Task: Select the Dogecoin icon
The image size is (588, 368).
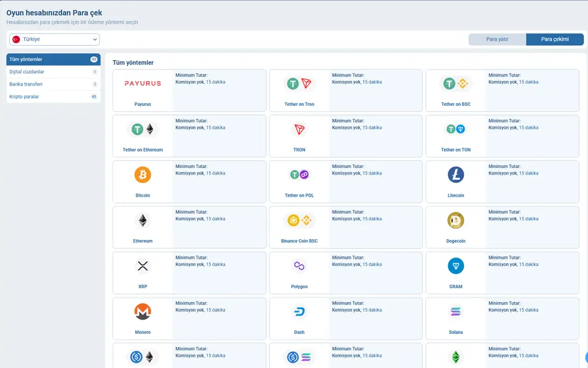Action: [455, 220]
